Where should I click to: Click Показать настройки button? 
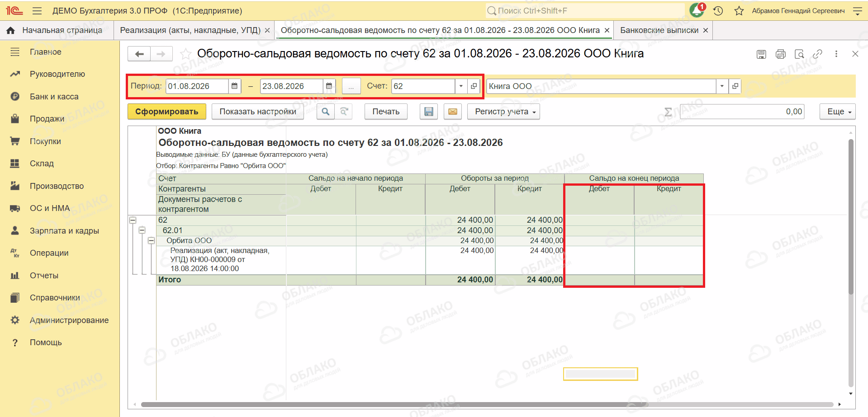pyautogui.click(x=258, y=112)
